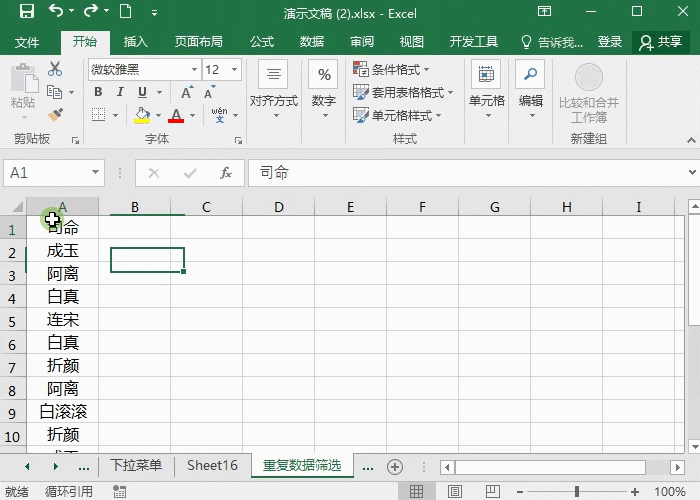Create new blank document from Quick Access
The height and width of the screenshot is (500, 700).
(125, 11)
